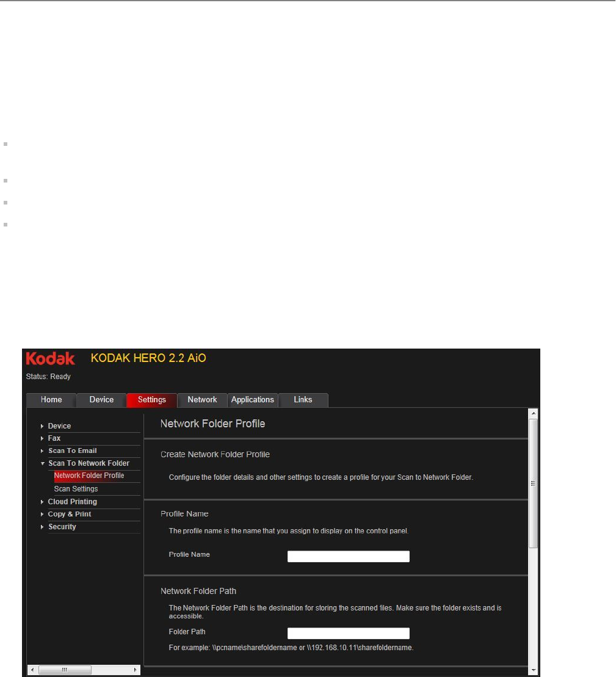Open the Security section
The image size is (616, 677).
coord(62,527)
